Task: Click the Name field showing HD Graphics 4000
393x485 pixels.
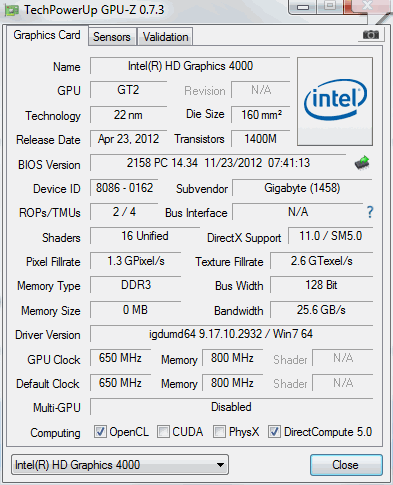Action: [x=190, y=66]
